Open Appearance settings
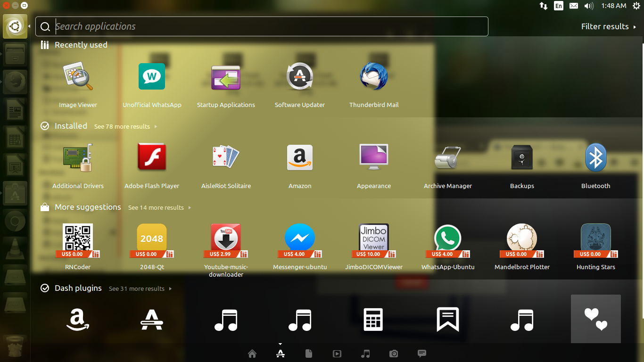Screen dimensions: 644x362 pos(374,166)
